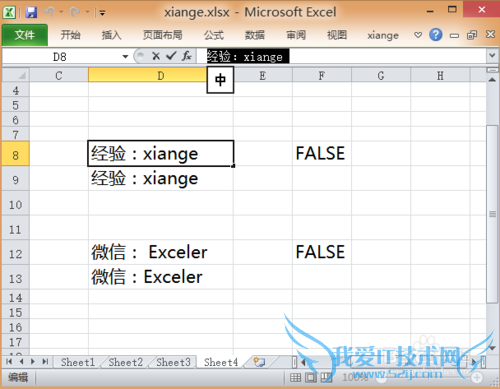
Task: Click cell F12 showing FALSE
Action: pyautogui.click(x=322, y=252)
